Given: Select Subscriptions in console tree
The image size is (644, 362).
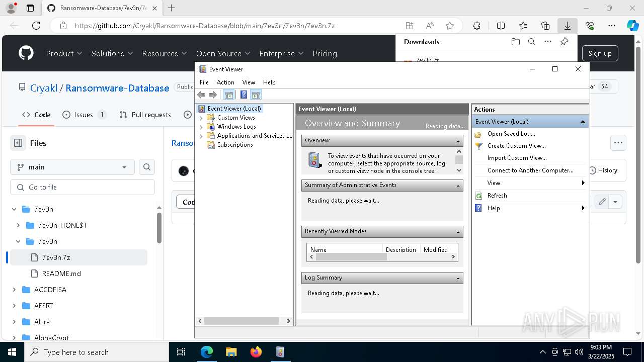Looking at the screenshot, I should [x=235, y=144].
